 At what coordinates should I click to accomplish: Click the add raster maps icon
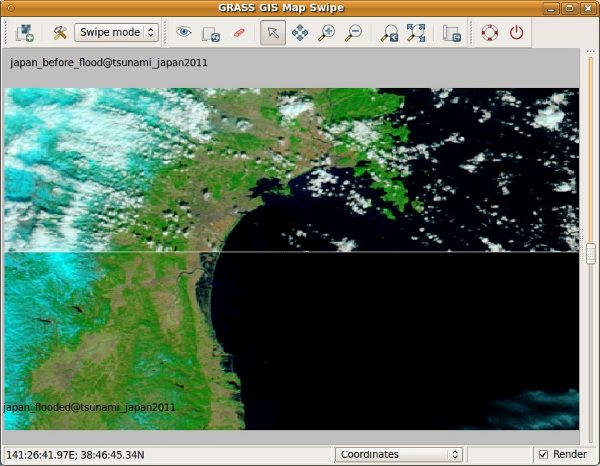coord(25,32)
